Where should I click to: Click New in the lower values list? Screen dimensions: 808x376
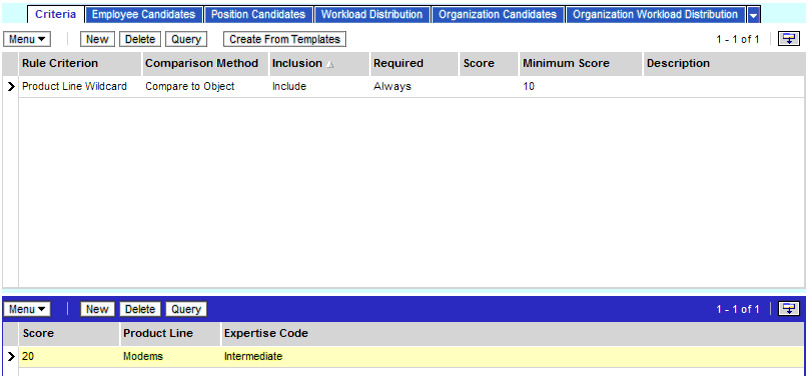click(97, 309)
